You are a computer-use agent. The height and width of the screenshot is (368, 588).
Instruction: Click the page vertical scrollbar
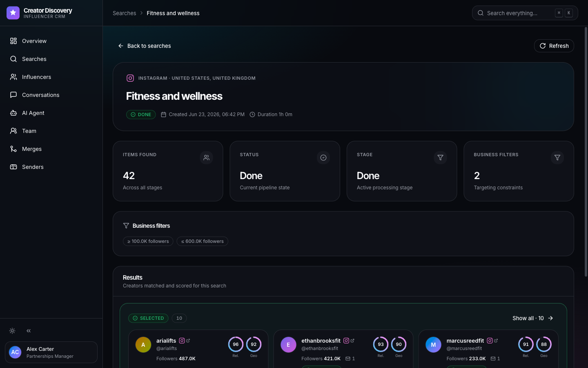point(586,152)
